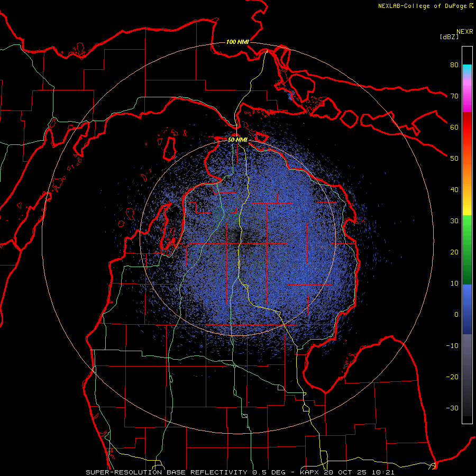
Task: Click the 80 value on dBZ scale
Action: pos(454,65)
